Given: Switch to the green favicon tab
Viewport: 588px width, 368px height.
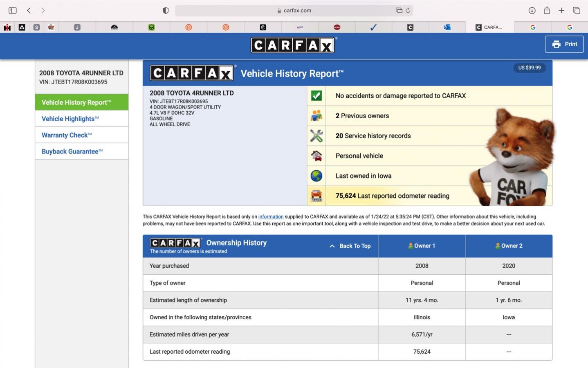Looking at the screenshot, I should [151, 27].
